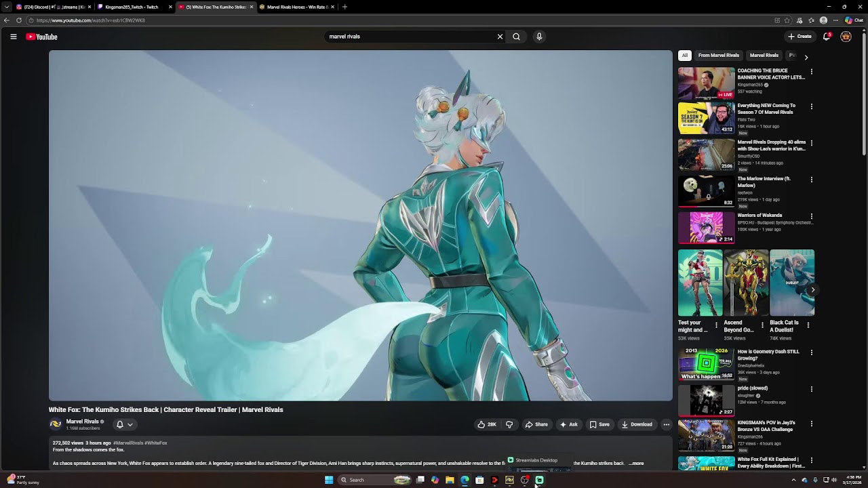Open the YouTube guide hamburger menu
The width and height of the screenshot is (868, 488).
[x=13, y=37]
